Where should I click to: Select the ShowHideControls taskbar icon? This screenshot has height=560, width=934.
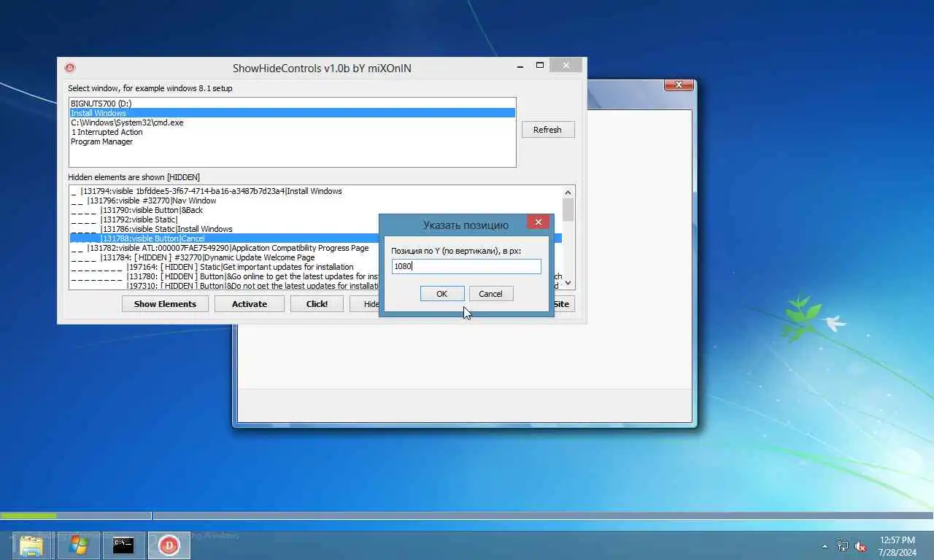click(x=169, y=545)
